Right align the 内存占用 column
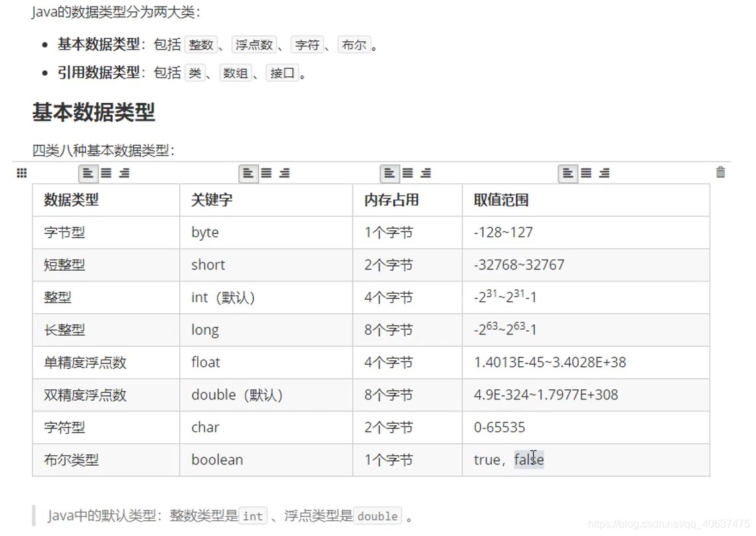The height and width of the screenshot is (536, 756). click(425, 173)
